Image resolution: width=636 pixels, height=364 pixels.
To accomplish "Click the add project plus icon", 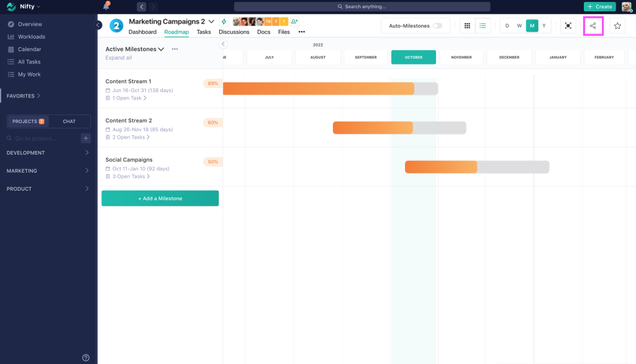I will click(86, 139).
